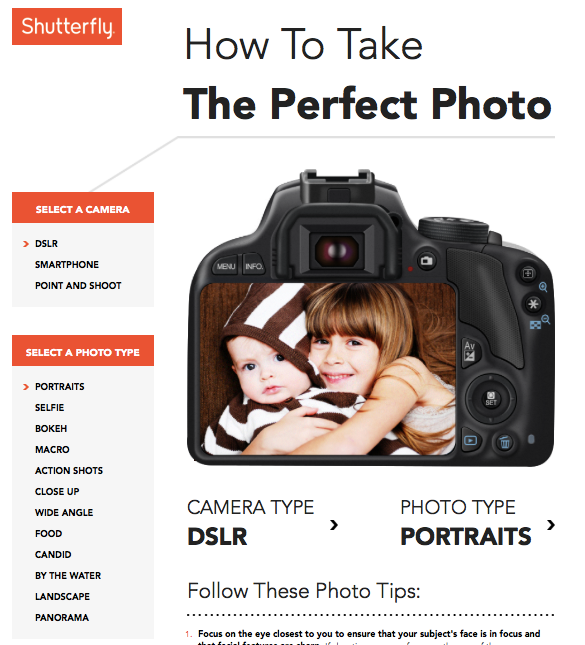
Task: Choose the Panorama photo type
Action: coord(62,617)
